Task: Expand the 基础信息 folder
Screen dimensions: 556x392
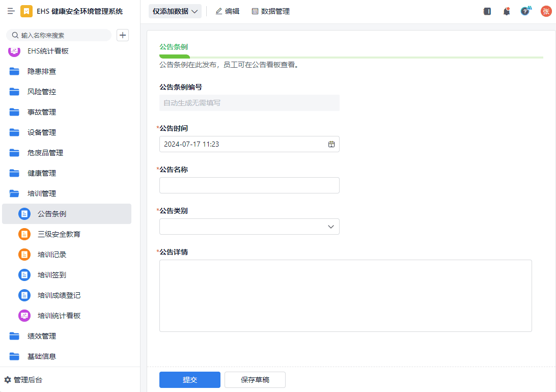Action: [x=67, y=356]
